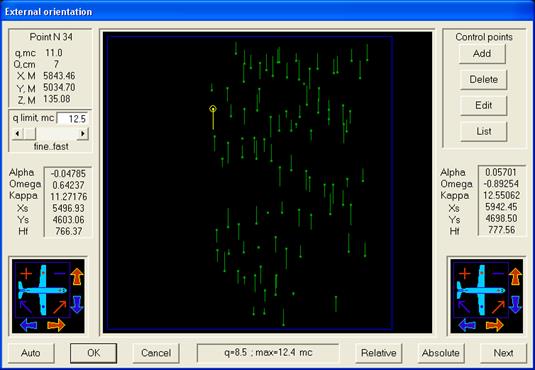Click the blue down arrow in right airplane panel
Viewport: 535px width, 370px height.
[x=515, y=304]
